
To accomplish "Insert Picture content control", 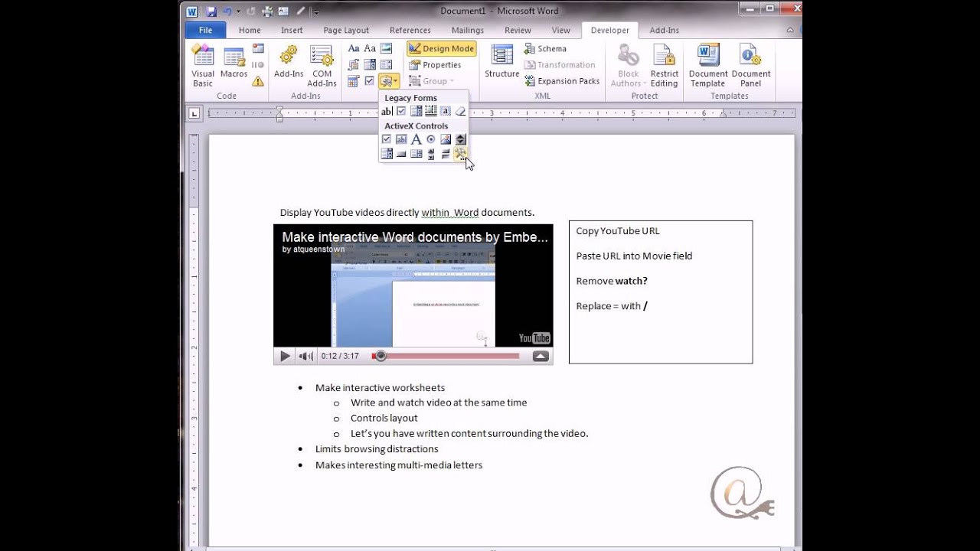I will [x=386, y=48].
